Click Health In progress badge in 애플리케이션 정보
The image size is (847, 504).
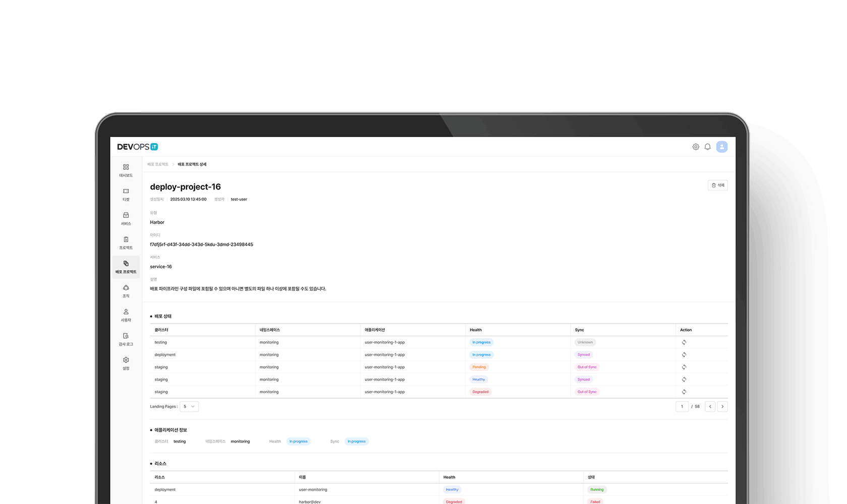pyautogui.click(x=298, y=442)
